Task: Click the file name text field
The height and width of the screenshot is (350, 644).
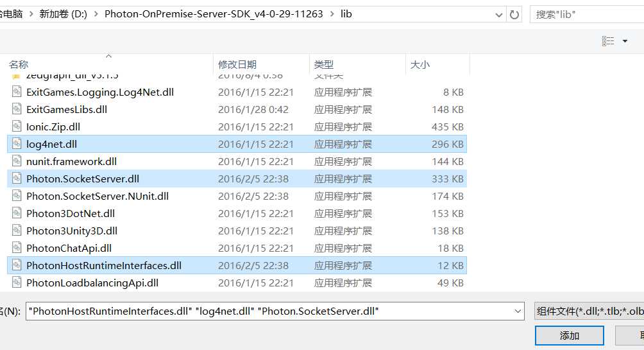Action: click(269, 311)
